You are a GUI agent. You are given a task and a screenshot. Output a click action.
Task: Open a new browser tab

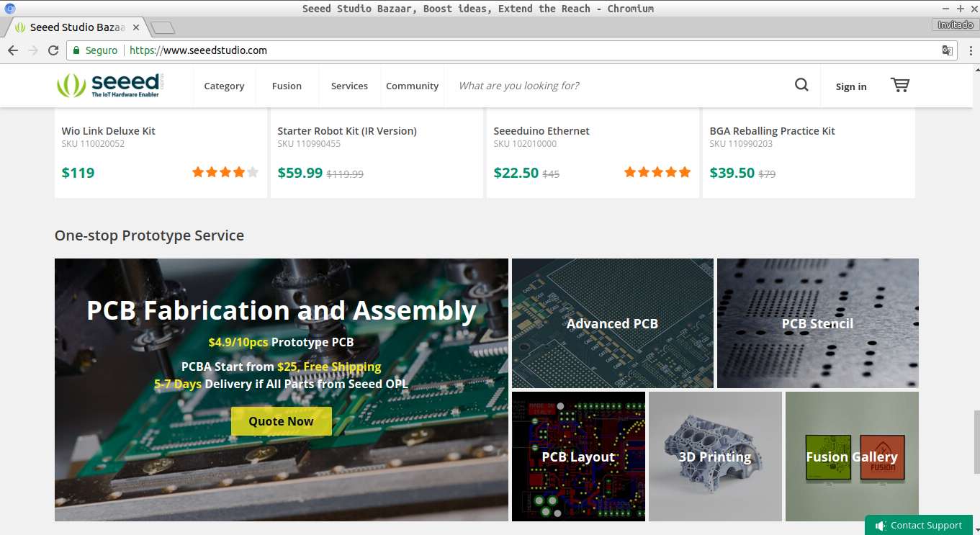pyautogui.click(x=163, y=28)
